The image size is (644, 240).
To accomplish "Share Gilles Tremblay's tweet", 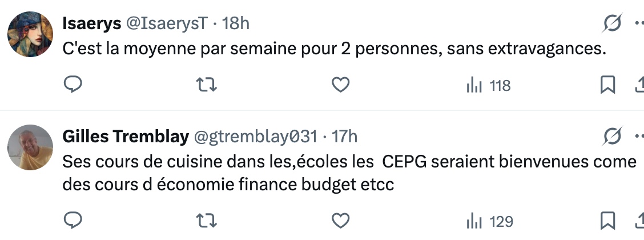I will (639, 221).
